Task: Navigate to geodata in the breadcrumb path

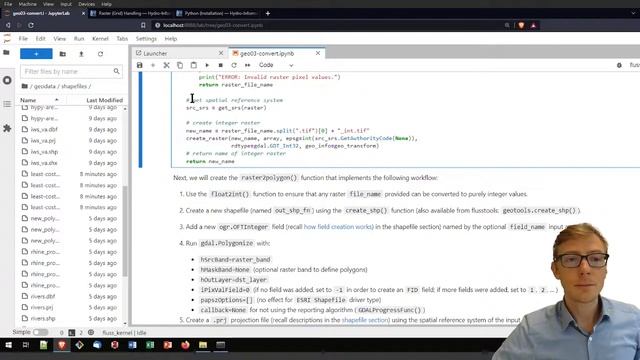Action: (x=44, y=87)
